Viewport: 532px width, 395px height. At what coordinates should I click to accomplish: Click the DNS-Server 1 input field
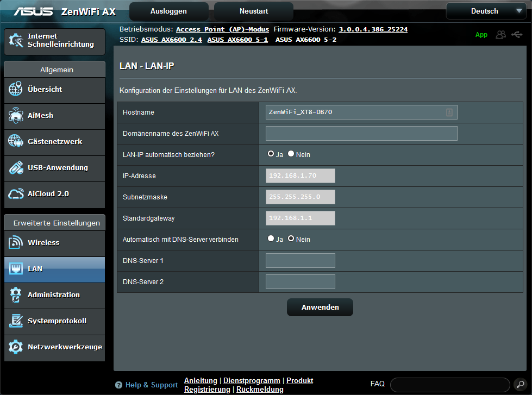point(301,261)
